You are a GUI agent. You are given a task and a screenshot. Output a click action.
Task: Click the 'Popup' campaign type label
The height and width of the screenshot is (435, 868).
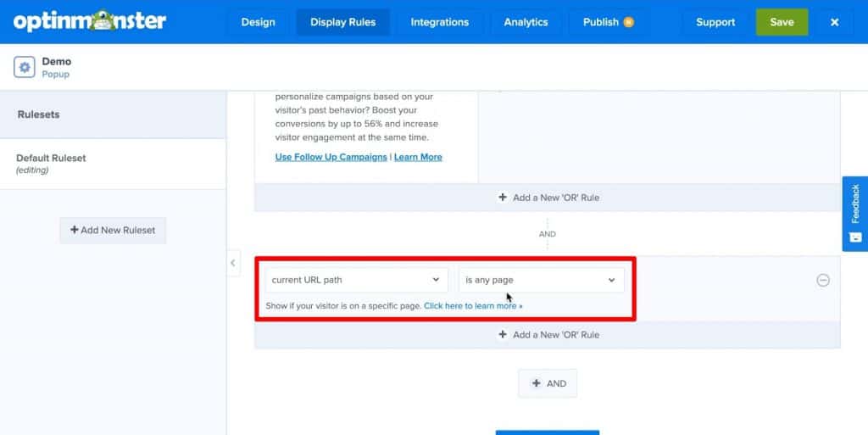point(55,74)
